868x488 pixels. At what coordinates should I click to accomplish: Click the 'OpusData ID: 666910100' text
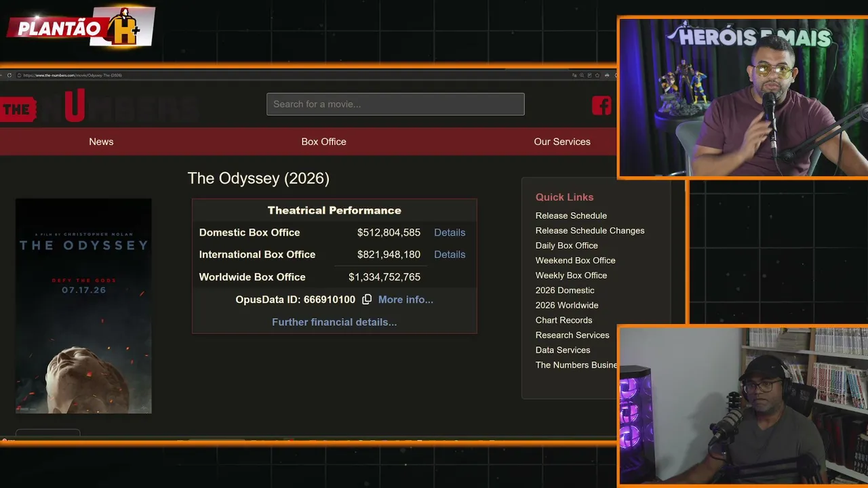[295, 300]
